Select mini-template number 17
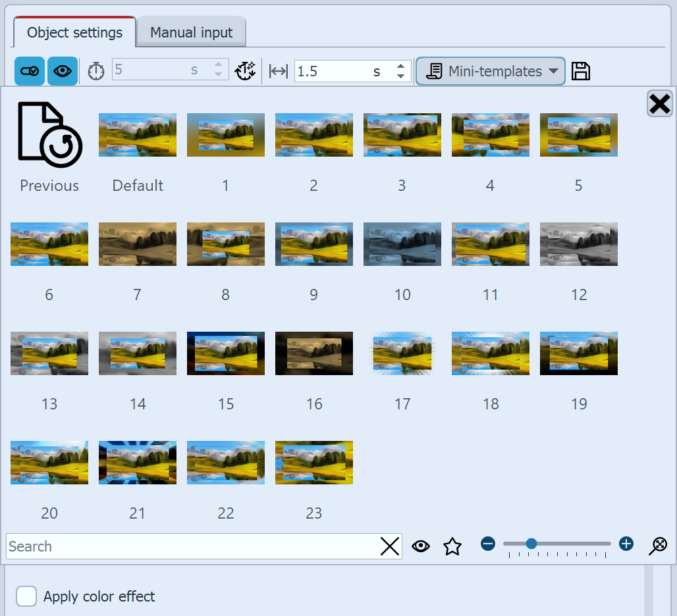Image resolution: width=677 pixels, height=616 pixels. coord(402,353)
